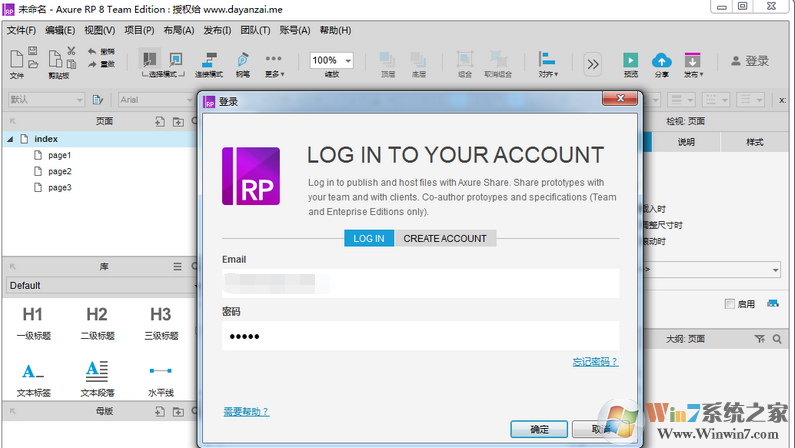Click the copy icon below scissors

pos(71,64)
